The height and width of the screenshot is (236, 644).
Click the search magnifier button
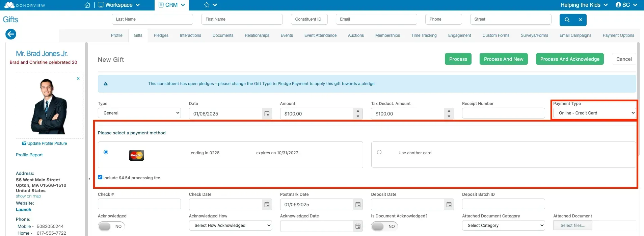(x=567, y=20)
